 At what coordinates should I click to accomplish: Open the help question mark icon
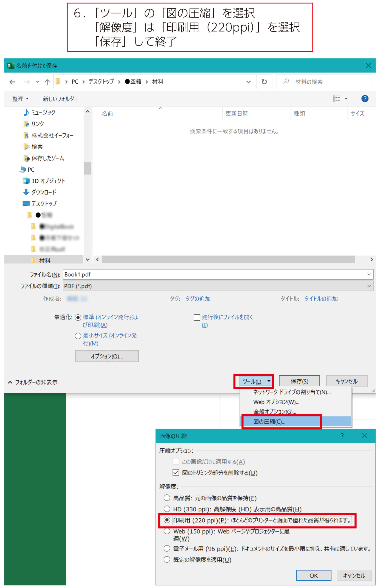tap(364, 99)
